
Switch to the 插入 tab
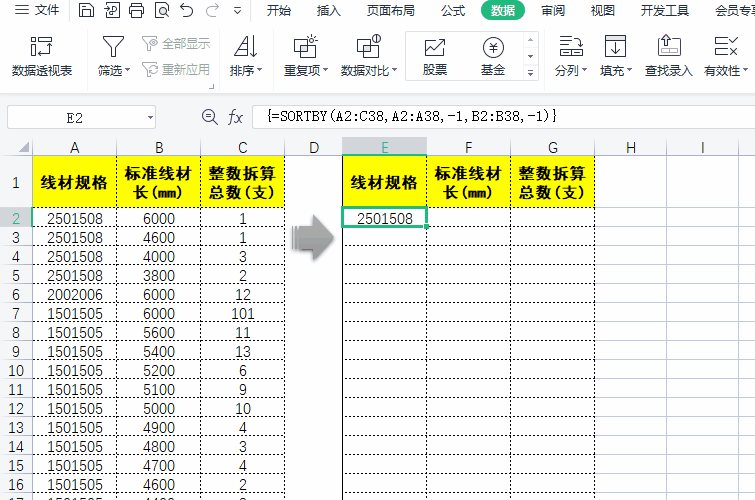[x=329, y=10]
